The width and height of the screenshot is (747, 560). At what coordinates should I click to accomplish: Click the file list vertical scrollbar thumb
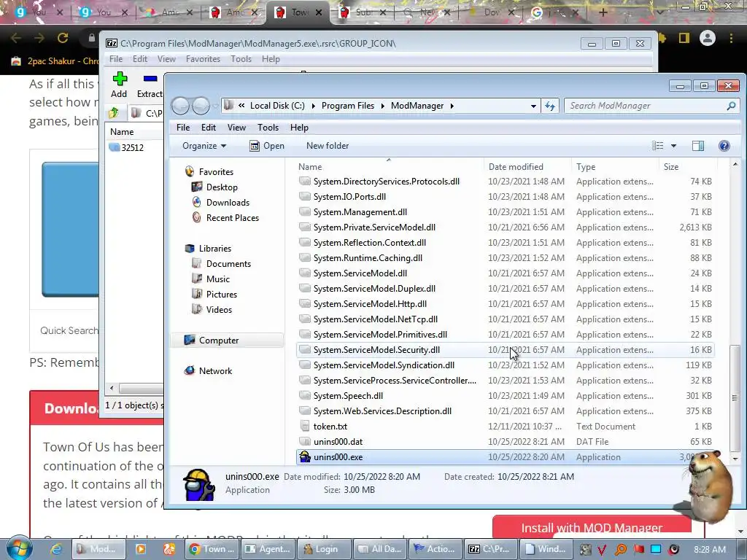tap(735, 397)
